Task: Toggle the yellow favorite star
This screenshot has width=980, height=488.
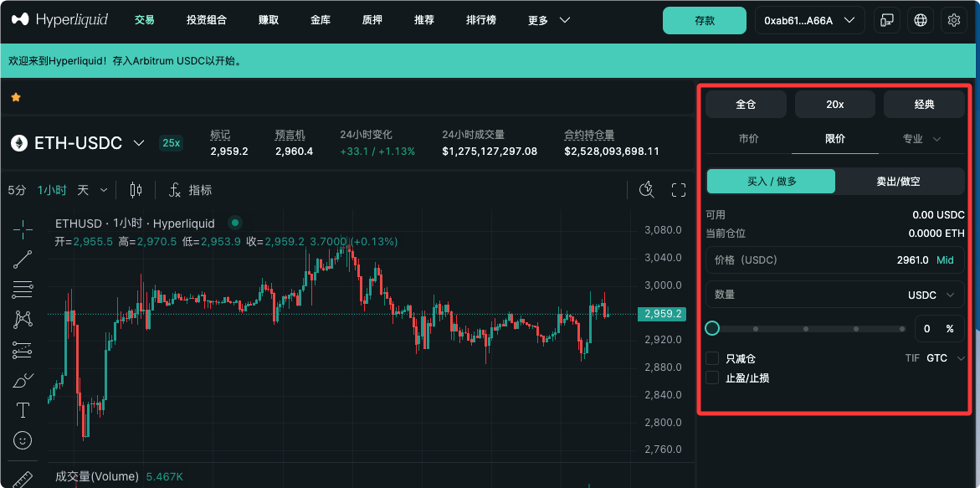Action: pyautogui.click(x=15, y=97)
